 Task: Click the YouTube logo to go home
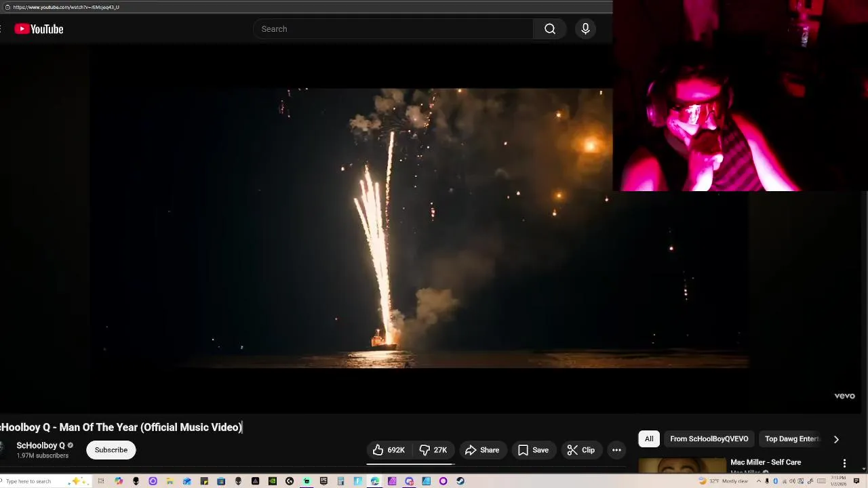tap(39, 29)
